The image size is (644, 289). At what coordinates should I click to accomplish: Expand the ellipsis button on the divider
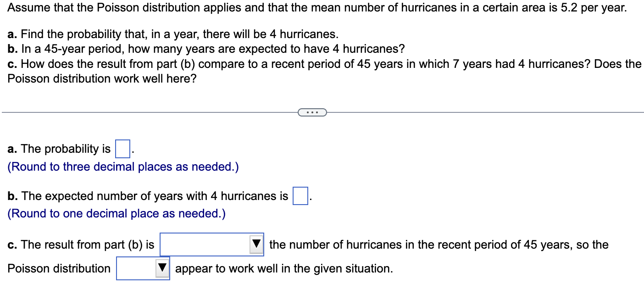(x=312, y=112)
